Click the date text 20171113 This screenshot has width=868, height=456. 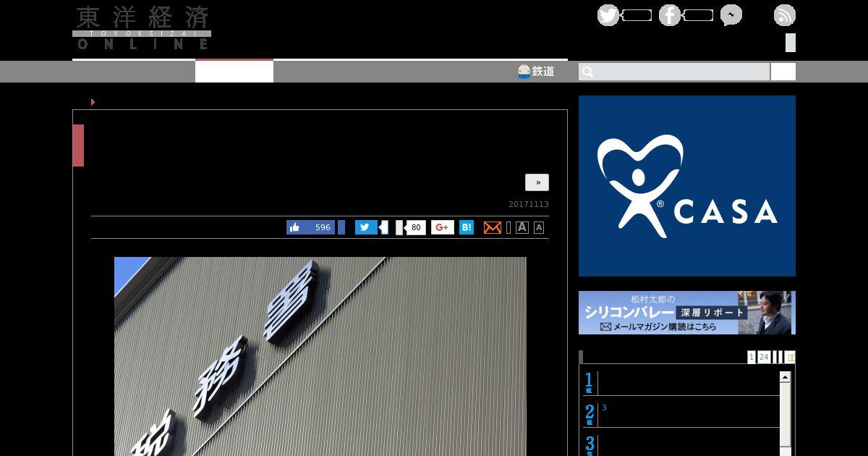(x=529, y=204)
